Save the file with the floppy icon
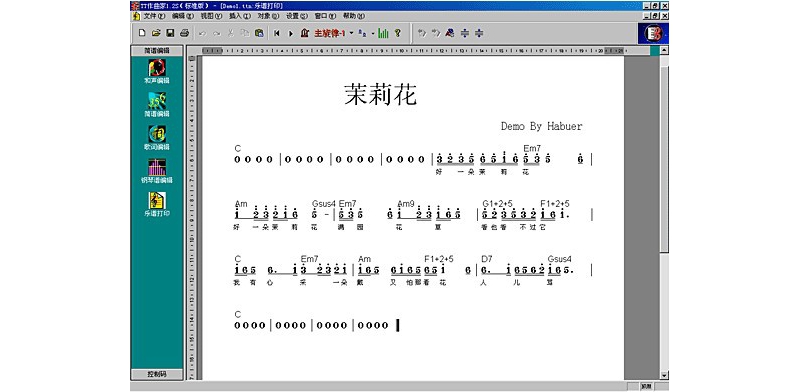 pos(170,33)
